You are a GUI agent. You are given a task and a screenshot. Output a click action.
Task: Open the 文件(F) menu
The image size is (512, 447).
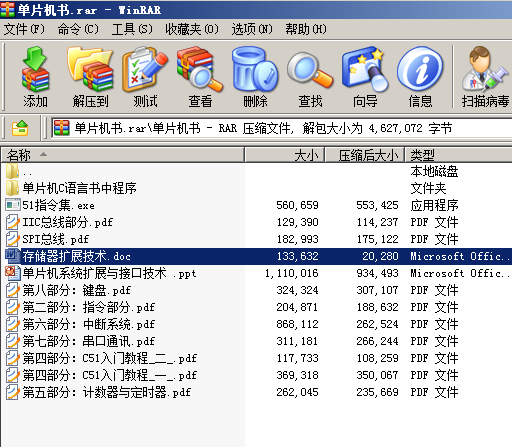(x=24, y=29)
